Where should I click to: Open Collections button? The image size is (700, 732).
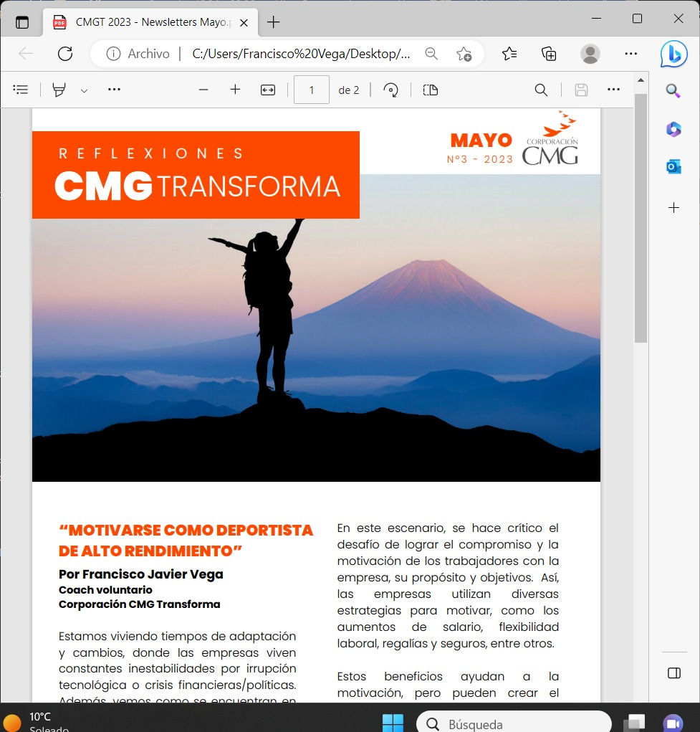[x=549, y=54]
